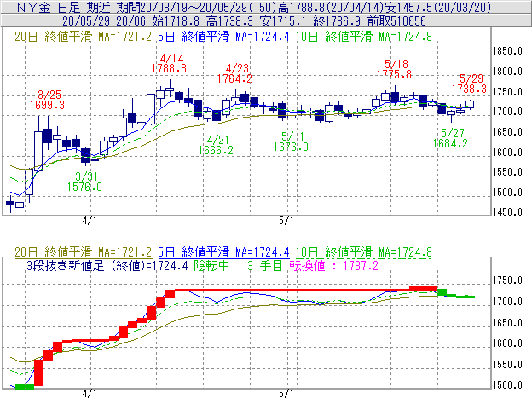Click the 5/1 1676.0 low label
Screen dimensions: 532x404
(291, 141)
